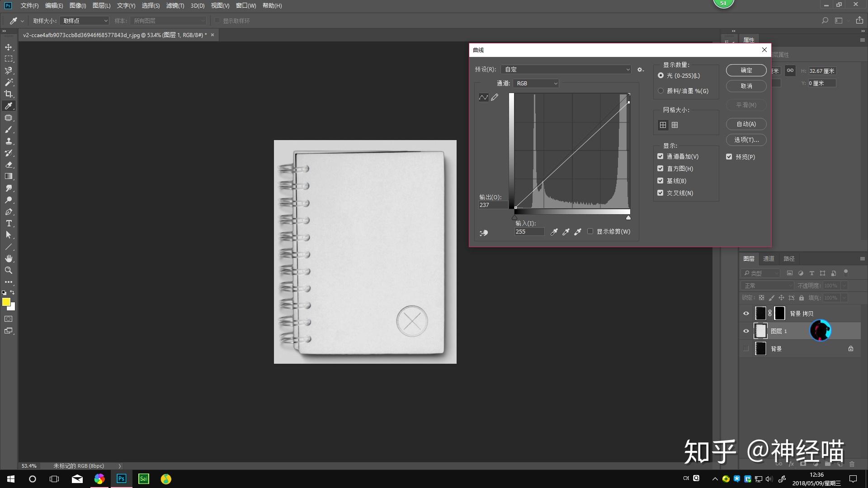Image resolution: width=868 pixels, height=488 pixels.
Task: Select the Gradient tool
Action: click(9, 176)
